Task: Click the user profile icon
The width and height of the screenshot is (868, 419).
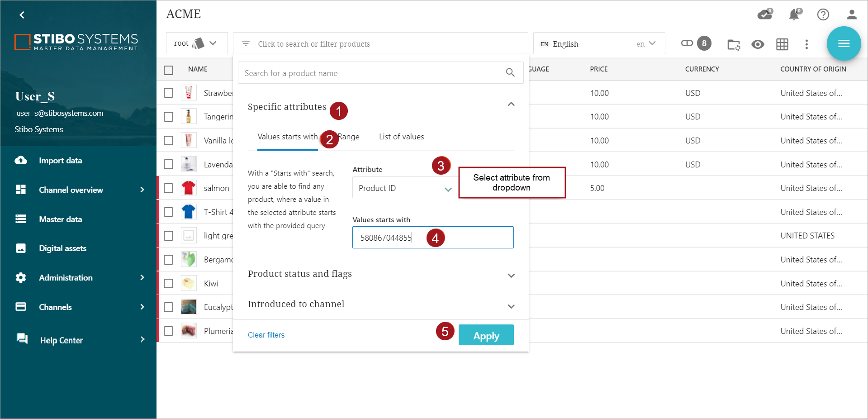Action: tap(851, 15)
